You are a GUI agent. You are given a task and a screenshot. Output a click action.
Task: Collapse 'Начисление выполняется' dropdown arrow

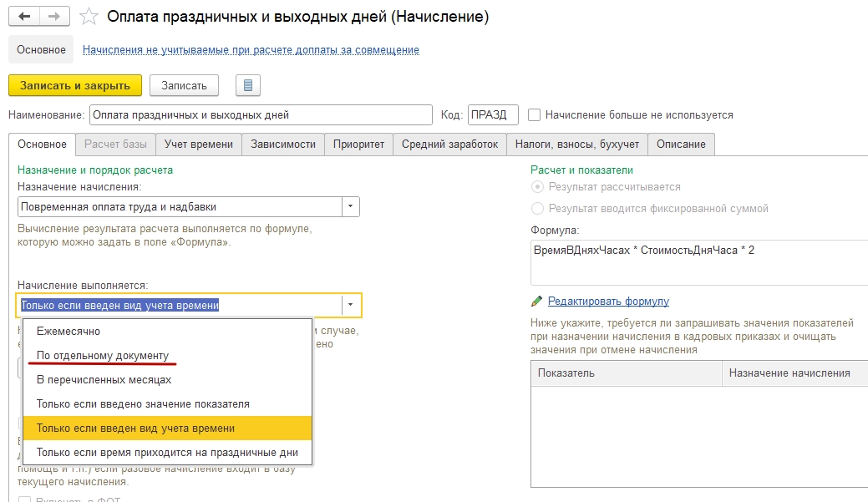351,306
